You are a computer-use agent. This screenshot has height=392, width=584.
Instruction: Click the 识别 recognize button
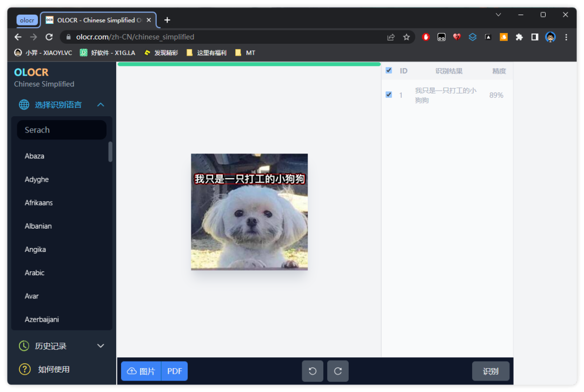490,371
